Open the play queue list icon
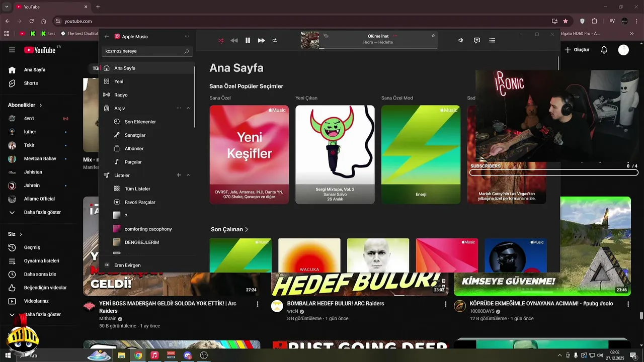Image resolution: width=644 pixels, height=362 pixels. (x=492, y=40)
